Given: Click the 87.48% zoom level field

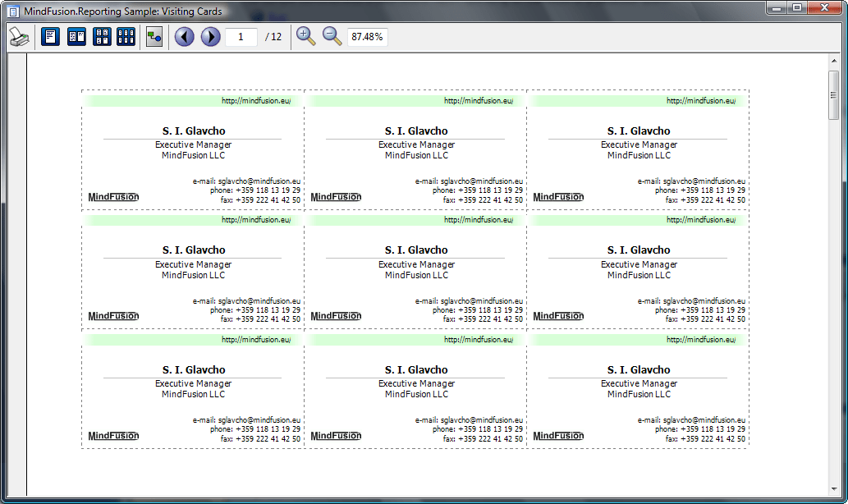Looking at the screenshot, I should (x=367, y=37).
